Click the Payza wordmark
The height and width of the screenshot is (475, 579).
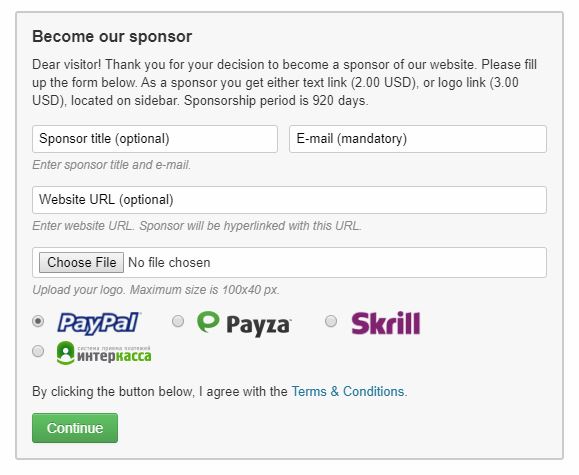(258, 325)
